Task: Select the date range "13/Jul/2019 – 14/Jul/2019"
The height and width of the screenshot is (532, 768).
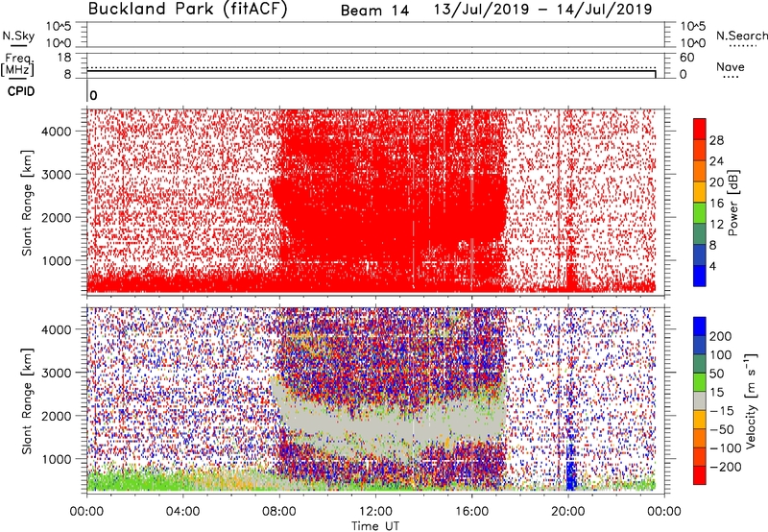Action: coord(542,10)
